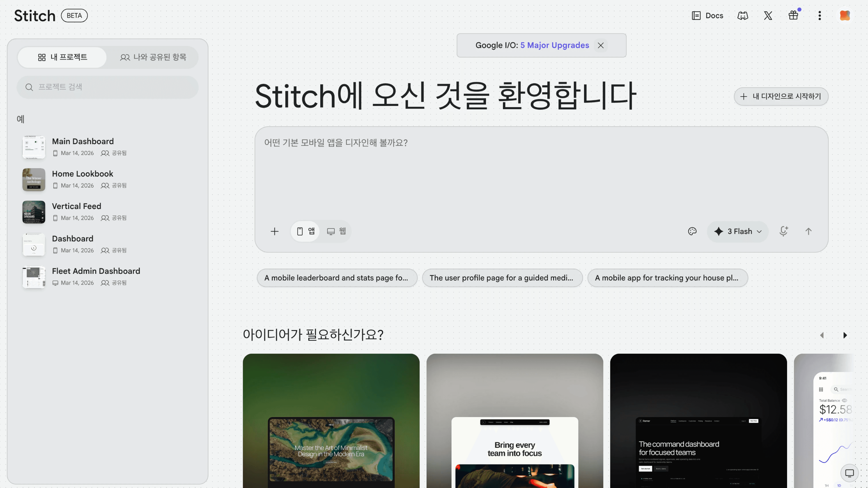The width and height of the screenshot is (868, 488).
Task: Open the Discord community icon
Action: 743,16
